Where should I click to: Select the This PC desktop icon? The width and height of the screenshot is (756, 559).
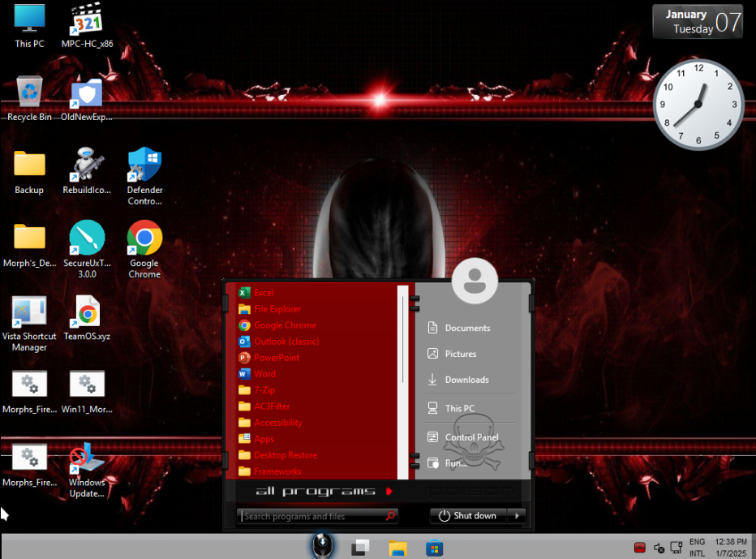(29, 26)
